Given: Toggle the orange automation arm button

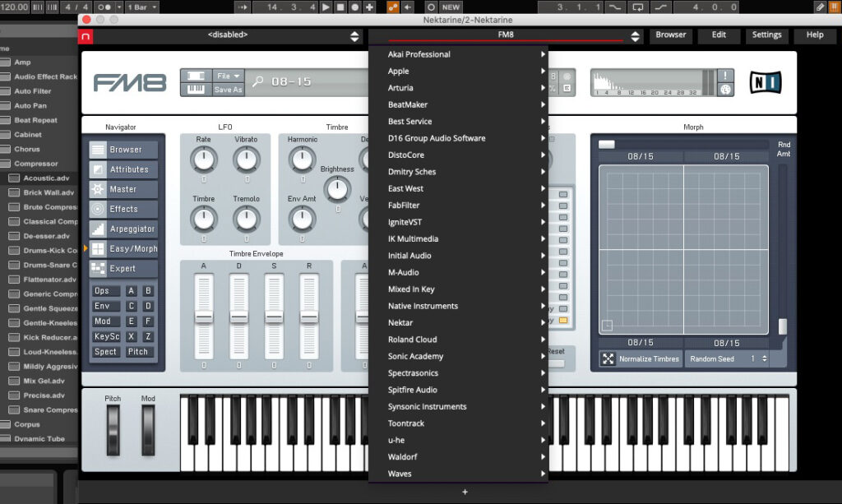Looking at the screenshot, I should pos(392,7).
